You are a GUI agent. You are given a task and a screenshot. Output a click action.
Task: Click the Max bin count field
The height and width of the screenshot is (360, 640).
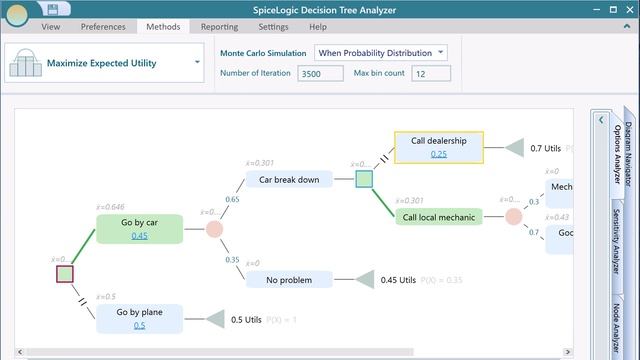coord(431,74)
